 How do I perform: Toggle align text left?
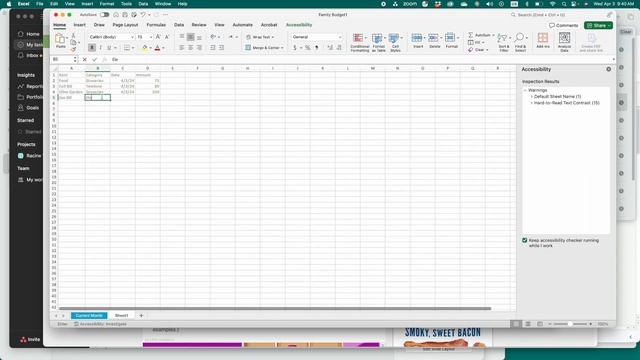coord(182,48)
